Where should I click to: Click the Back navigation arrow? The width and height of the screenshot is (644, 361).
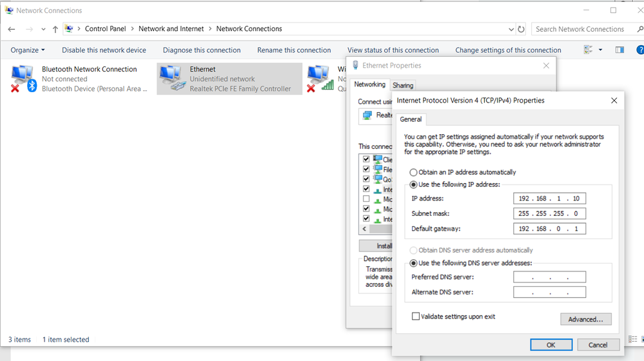(12, 29)
